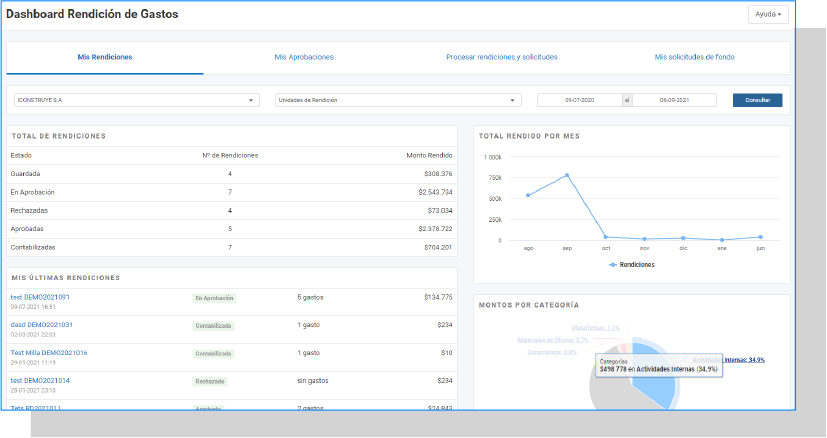Open the Mis Aprobaciones tab
827x438 pixels.
(304, 57)
